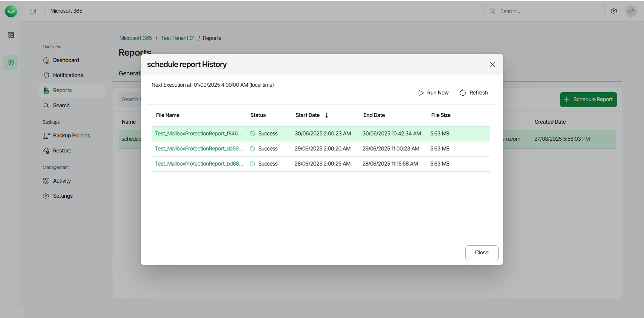Click the Run Now play icon

coord(421,93)
